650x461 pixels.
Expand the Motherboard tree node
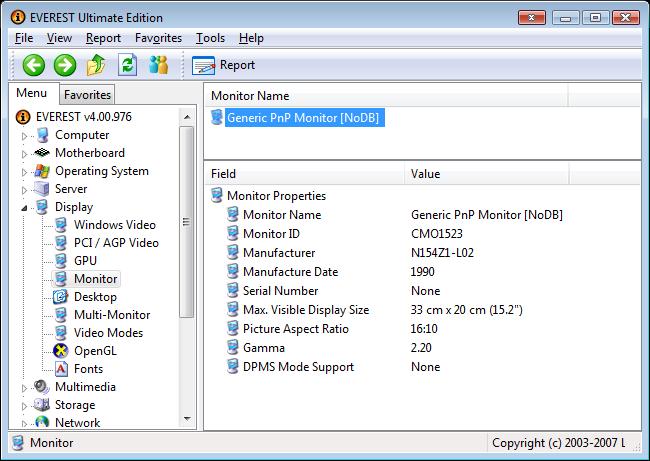coord(24,154)
